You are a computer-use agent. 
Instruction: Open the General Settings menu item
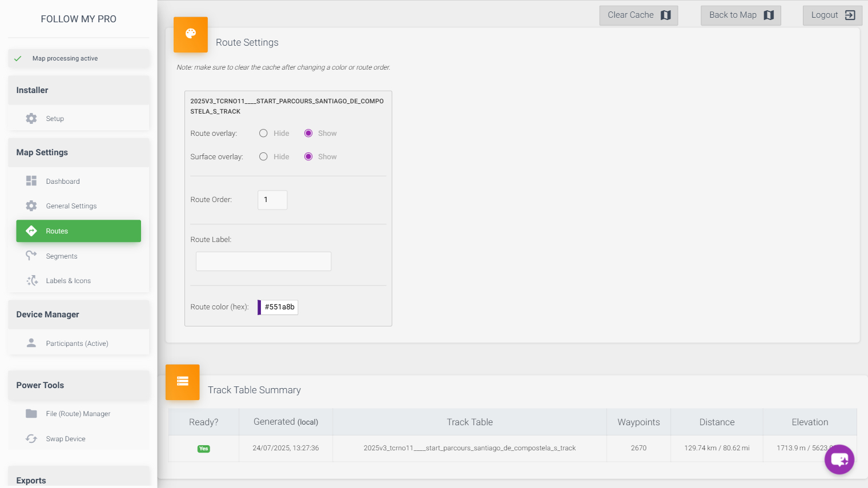(x=71, y=206)
